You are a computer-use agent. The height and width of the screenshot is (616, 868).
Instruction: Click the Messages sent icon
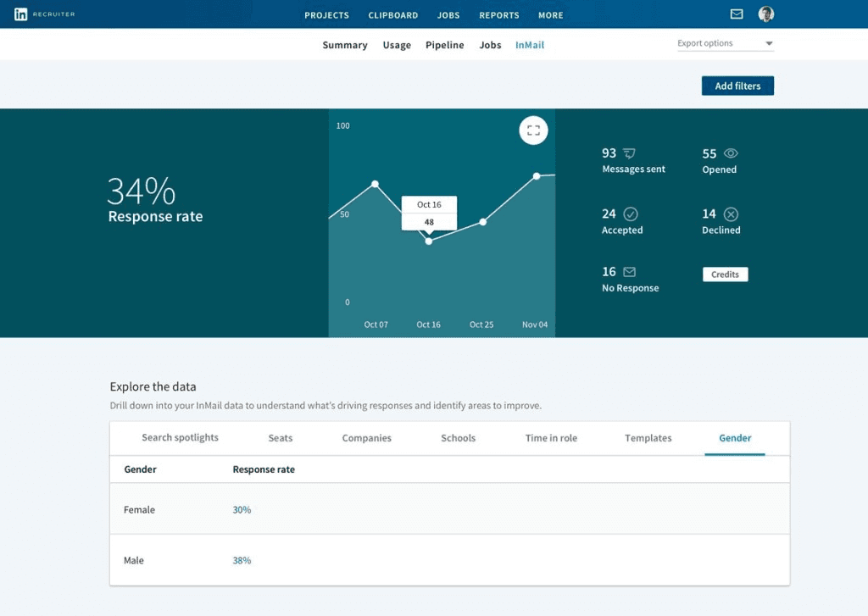click(x=630, y=153)
